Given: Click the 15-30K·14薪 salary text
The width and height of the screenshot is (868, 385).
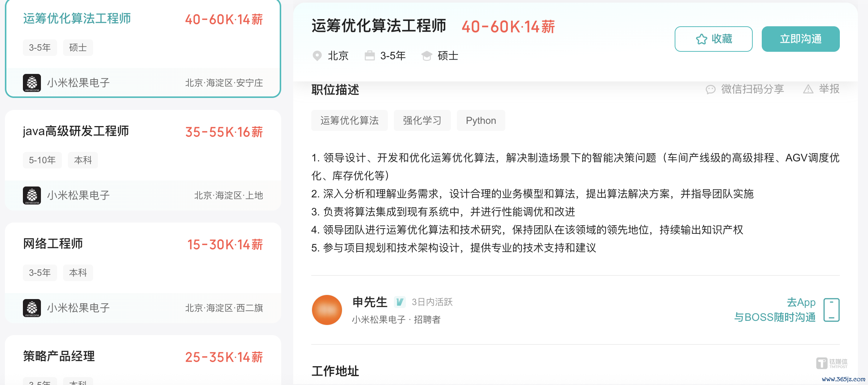Looking at the screenshot, I should (225, 245).
